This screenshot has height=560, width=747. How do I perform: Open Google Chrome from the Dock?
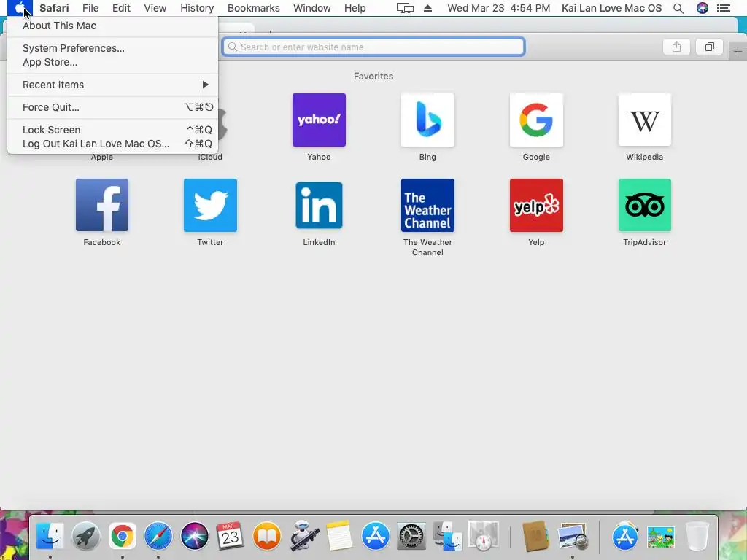tap(122, 536)
